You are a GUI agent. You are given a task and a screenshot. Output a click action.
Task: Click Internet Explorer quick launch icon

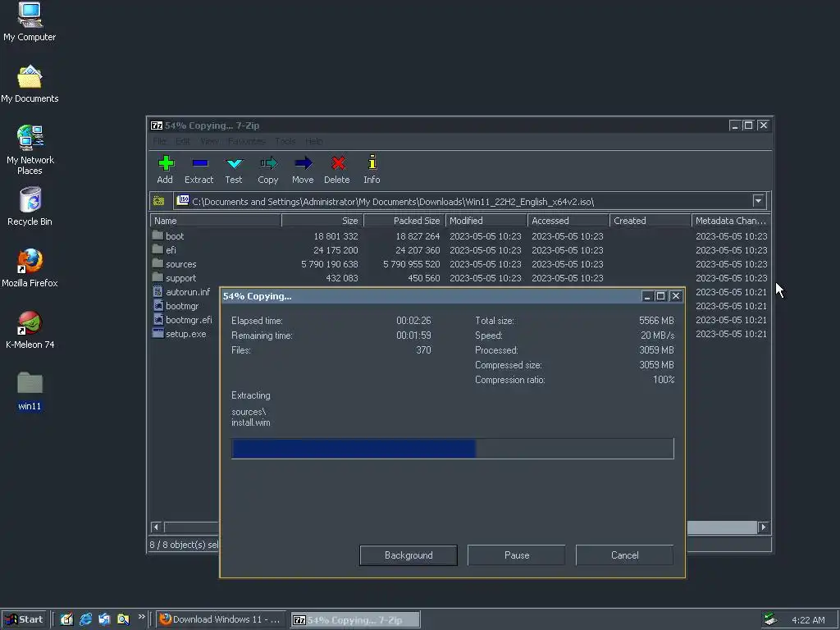85,619
